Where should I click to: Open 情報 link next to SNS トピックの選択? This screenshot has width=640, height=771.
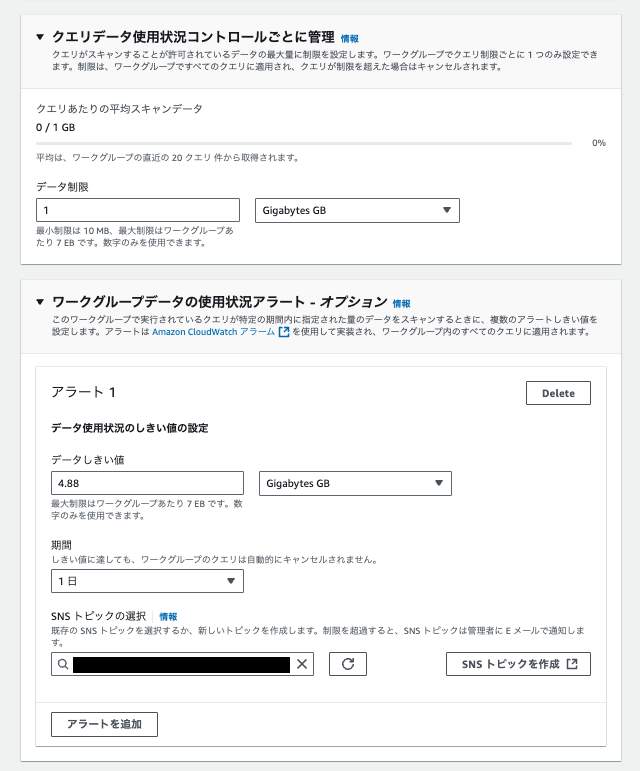168,617
